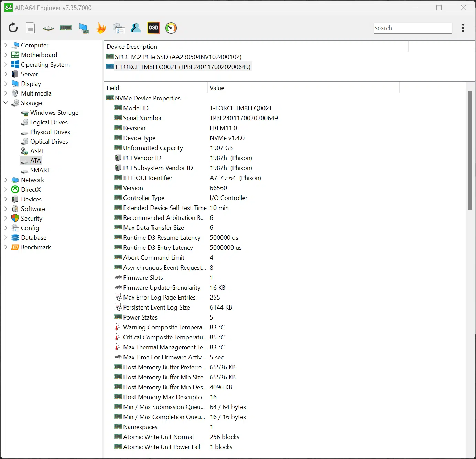Select the Benchmark icon in tree
The width and height of the screenshot is (476, 459).
(15, 247)
